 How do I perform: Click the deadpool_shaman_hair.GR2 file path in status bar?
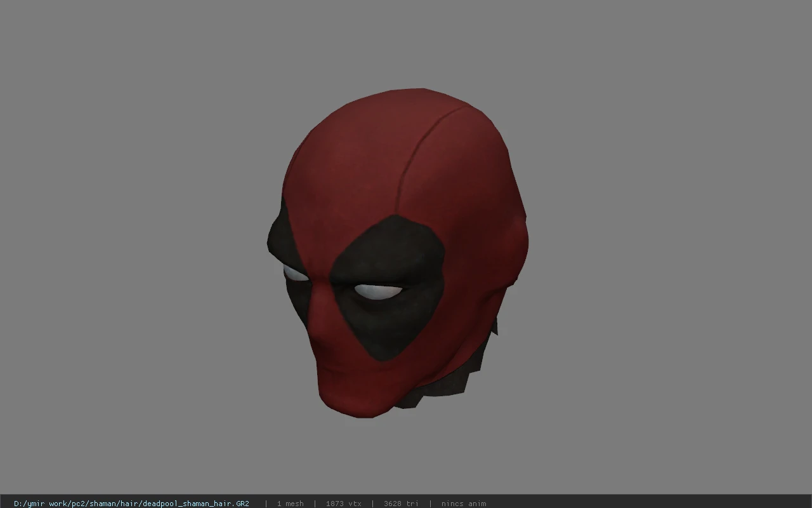pyautogui.click(x=131, y=504)
